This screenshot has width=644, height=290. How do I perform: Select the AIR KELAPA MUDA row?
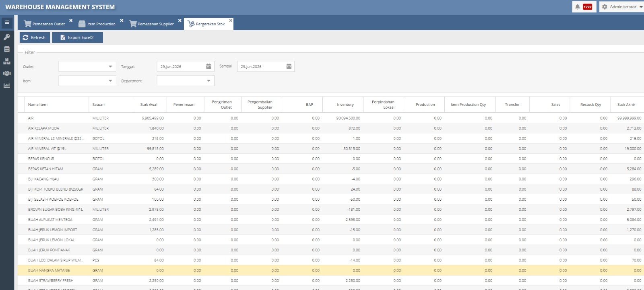331,128
